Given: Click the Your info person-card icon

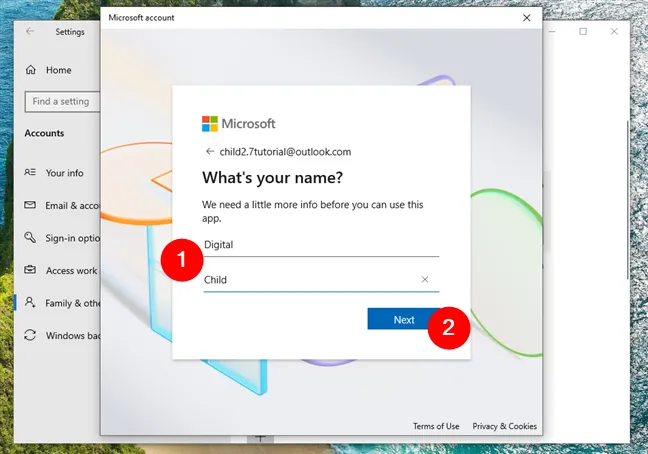Looking at the screenshot, I should point(30,172).
